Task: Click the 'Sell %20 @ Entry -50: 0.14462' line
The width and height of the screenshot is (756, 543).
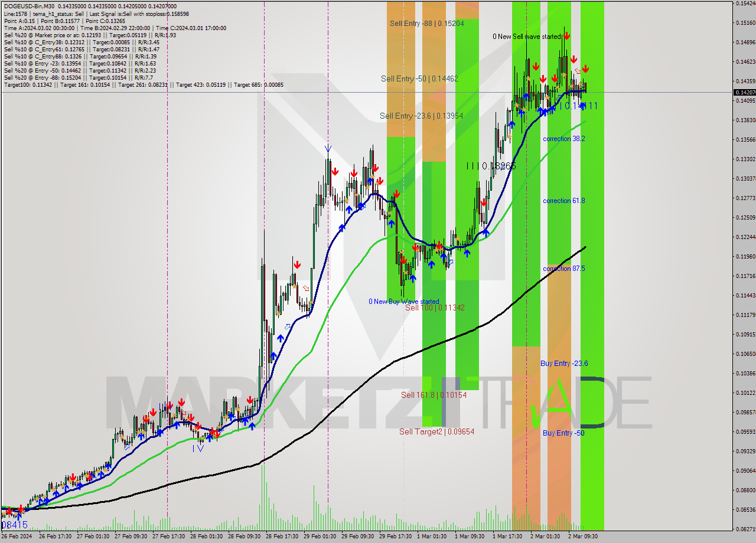Action: pyautogui.click(x=80, y=70)
